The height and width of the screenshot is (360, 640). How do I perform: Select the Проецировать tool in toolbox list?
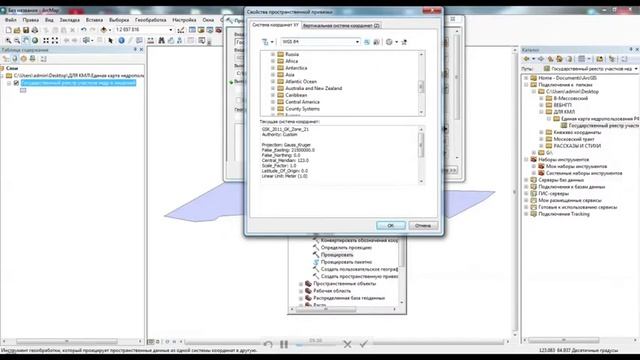pos(337,255)
